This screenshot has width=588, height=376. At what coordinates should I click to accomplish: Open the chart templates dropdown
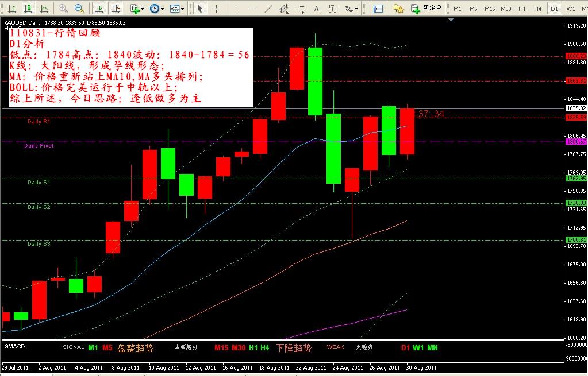(x=178, y=9)
